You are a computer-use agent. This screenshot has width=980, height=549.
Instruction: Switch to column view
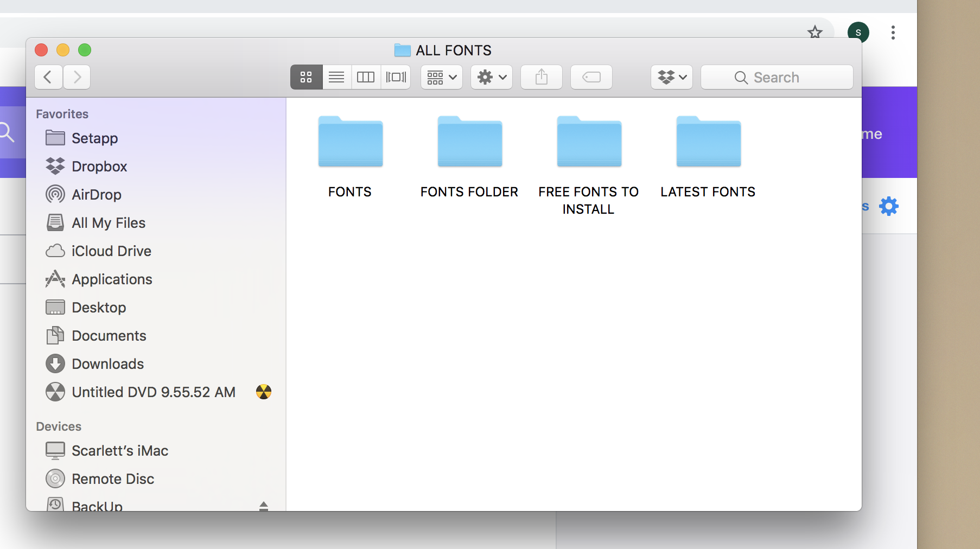click(x=366, y=77)
